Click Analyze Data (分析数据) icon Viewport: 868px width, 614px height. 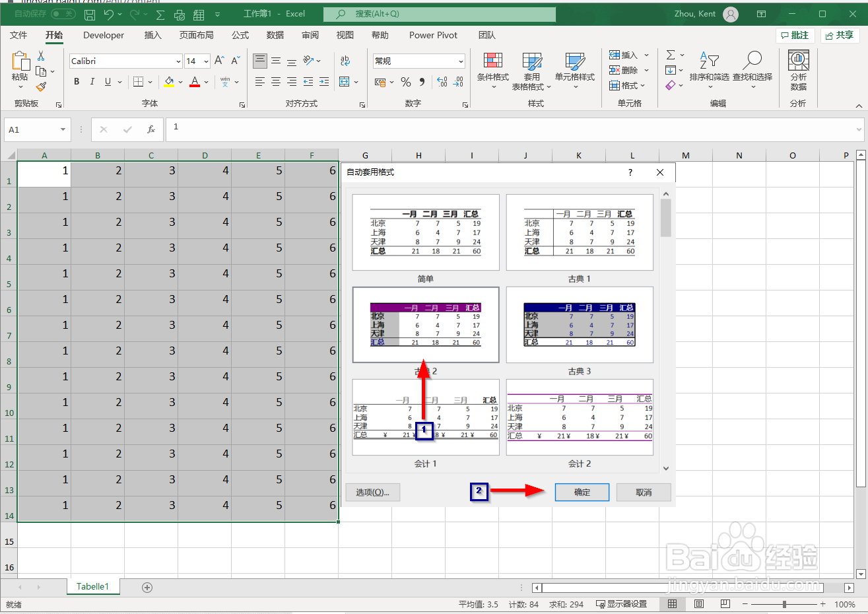point(799,71)
